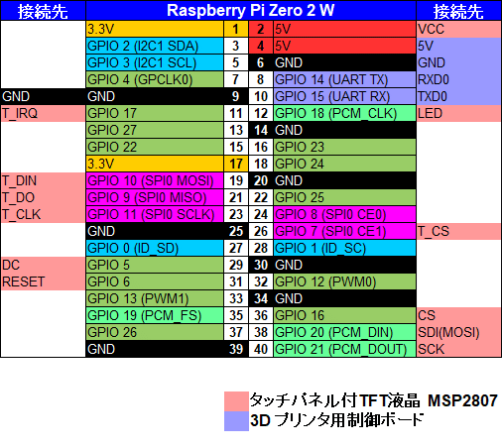Click the 'タッチパネル付TFT液晶 MSP2807' legend text
Screen dimensions: 502x448
pos(374,400)
